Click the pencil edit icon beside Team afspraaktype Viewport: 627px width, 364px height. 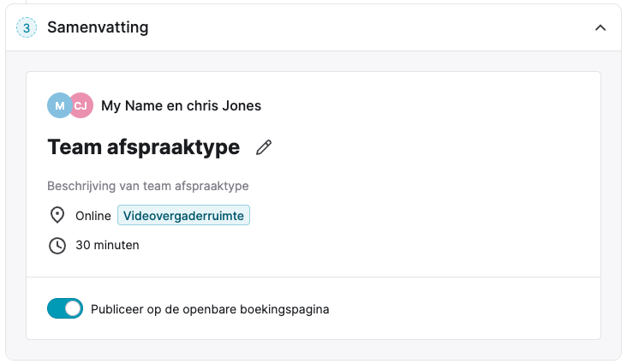[264, 147]
